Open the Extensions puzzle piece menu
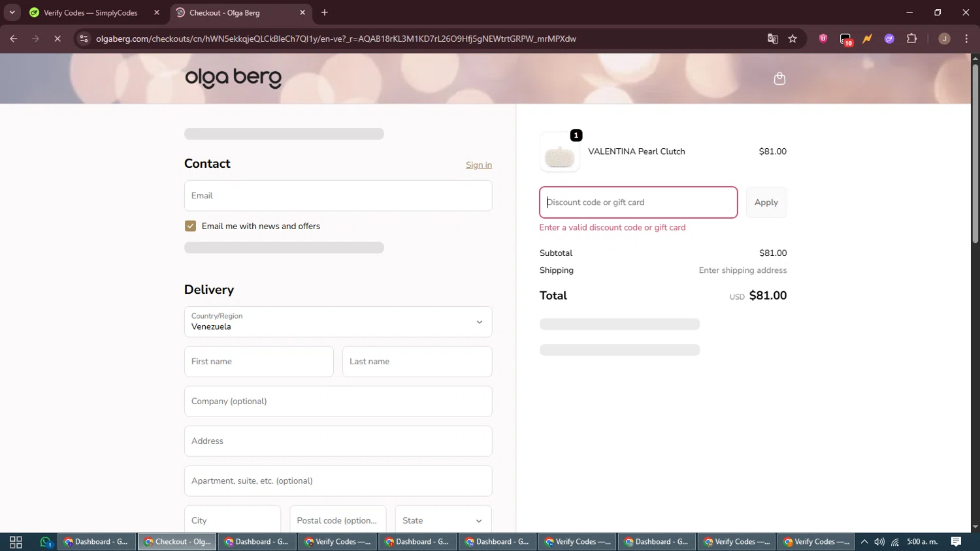This screenshot has height=551, width=980. point(911,39)
